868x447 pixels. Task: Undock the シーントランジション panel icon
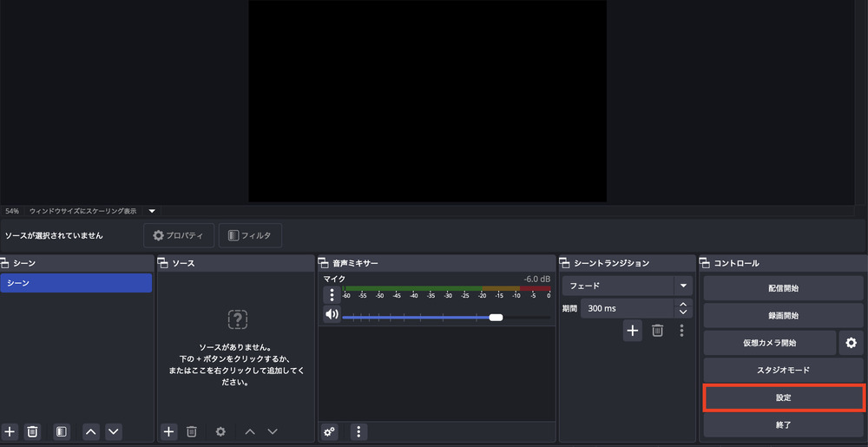pos(565,263)
